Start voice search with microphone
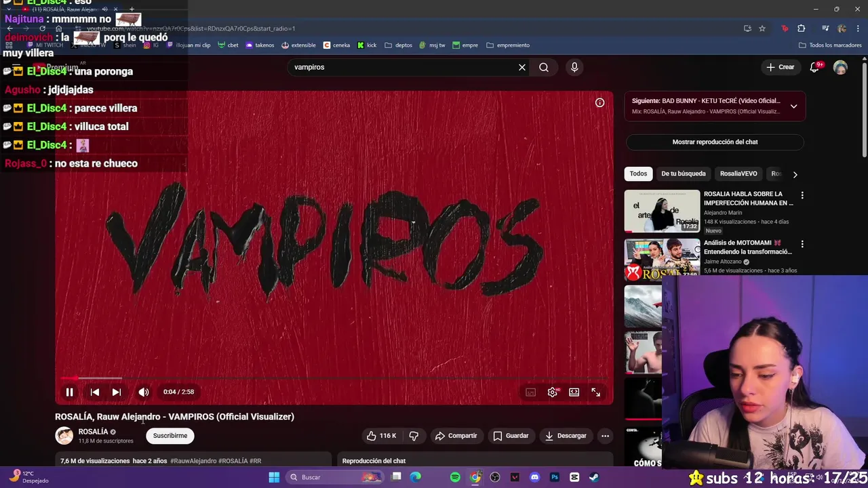Viewport: 868px width, 488px height. [x=574, y=67]
